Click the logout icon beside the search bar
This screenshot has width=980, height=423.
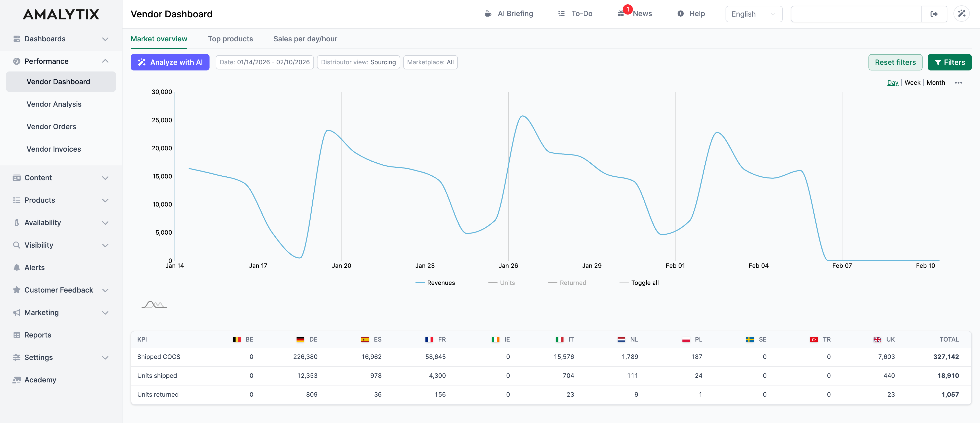[934, 14]
